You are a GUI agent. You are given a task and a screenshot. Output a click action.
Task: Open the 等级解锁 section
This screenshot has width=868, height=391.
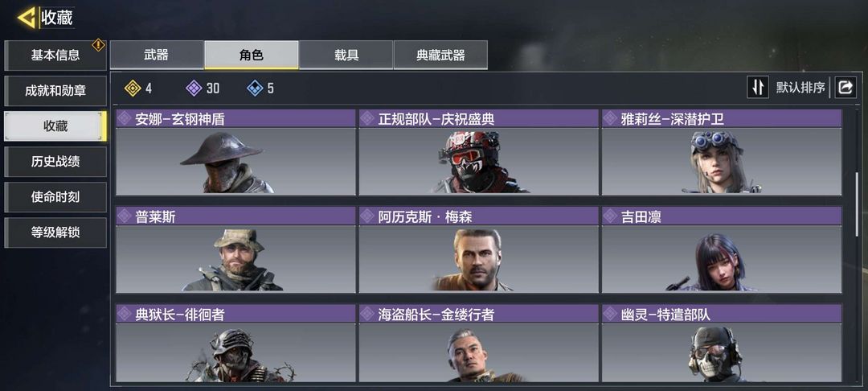(x=55, y=233)
